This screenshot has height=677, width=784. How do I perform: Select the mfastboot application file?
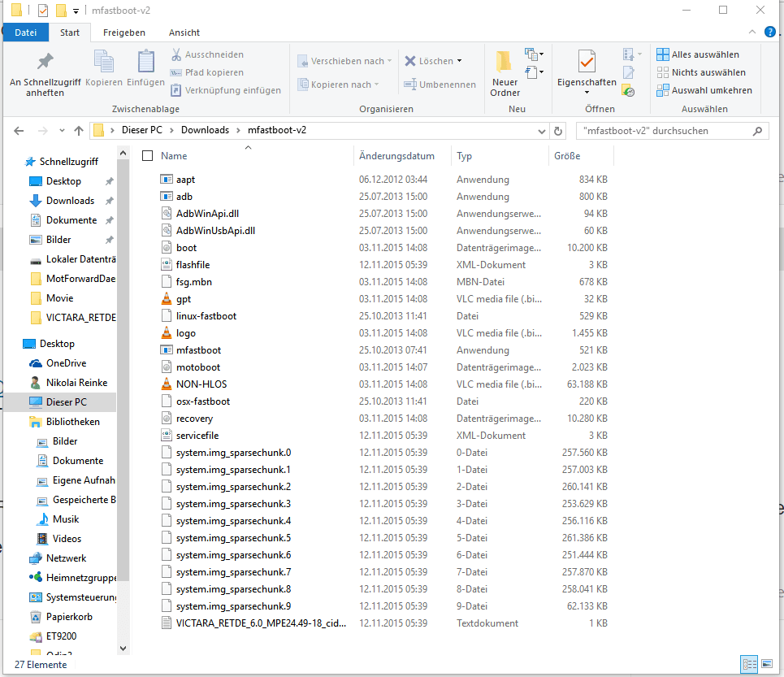198,350
